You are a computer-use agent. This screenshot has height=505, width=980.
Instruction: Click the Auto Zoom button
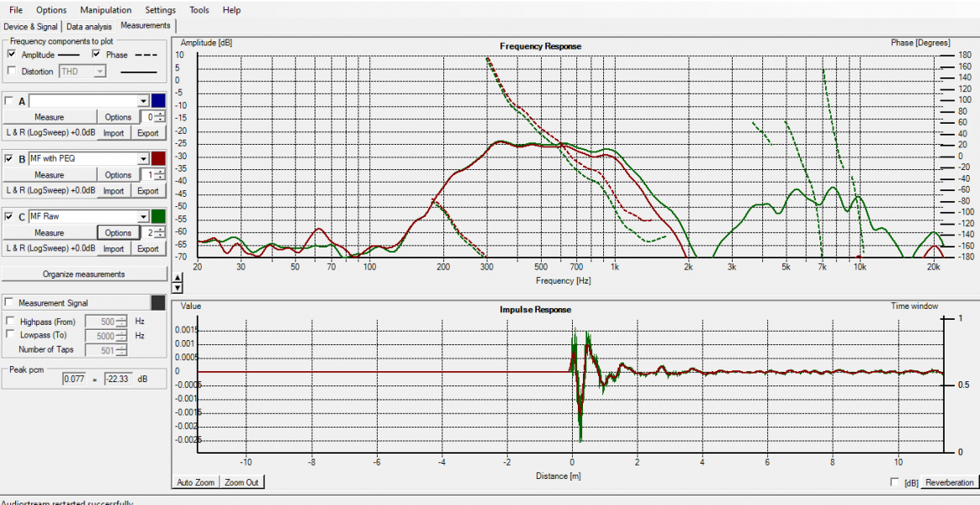point(195,482)
